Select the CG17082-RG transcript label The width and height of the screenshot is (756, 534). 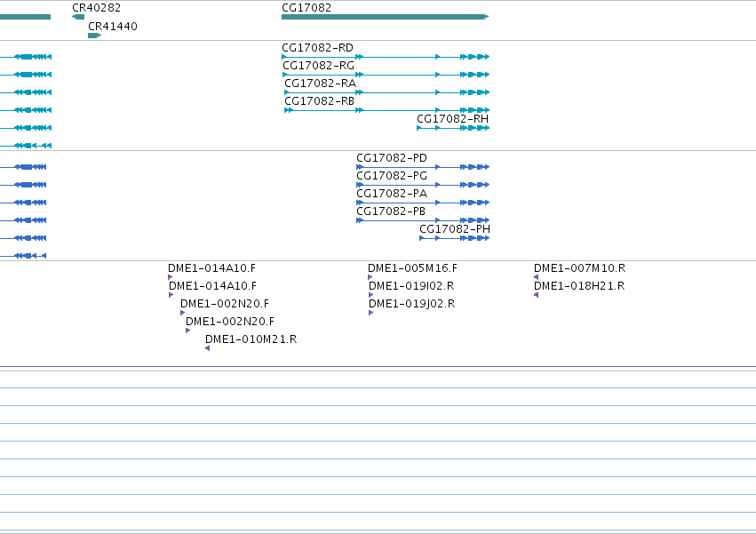click(x=318, y=66)
